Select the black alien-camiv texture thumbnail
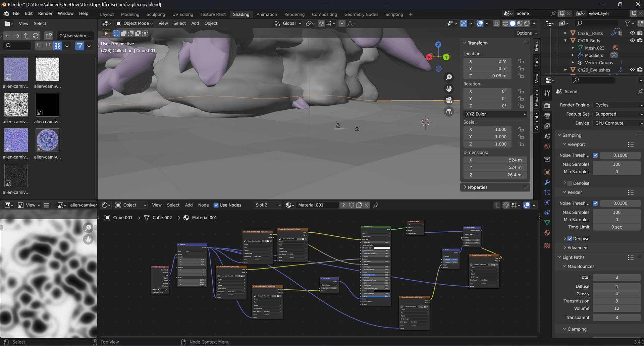The height and width of the screenshot is (346, 644). (x=47, y=105)
